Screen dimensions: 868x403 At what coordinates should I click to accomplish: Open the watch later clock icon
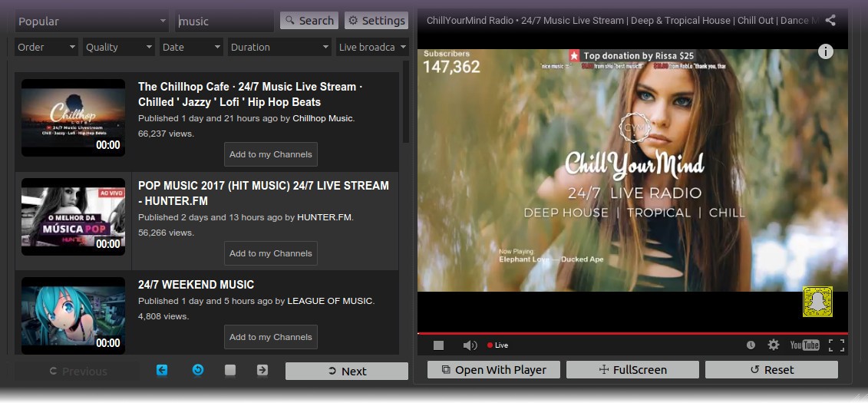pos(751,345)
